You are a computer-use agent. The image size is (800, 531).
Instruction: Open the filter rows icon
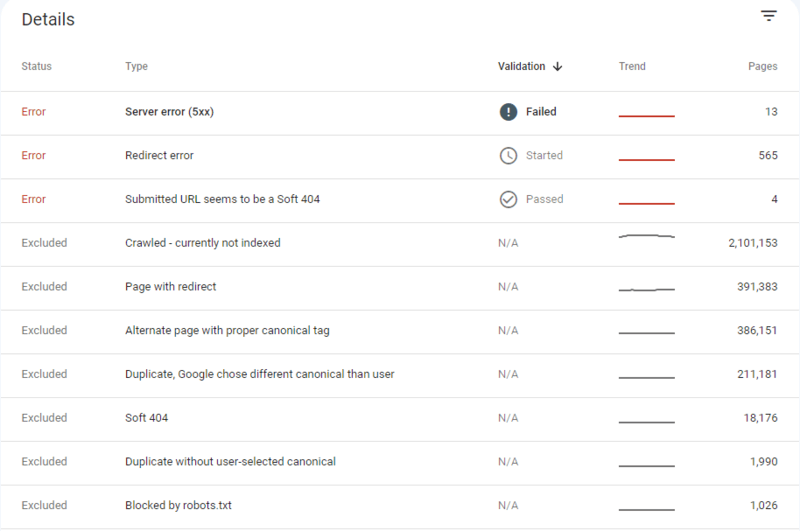pos(768,16)
